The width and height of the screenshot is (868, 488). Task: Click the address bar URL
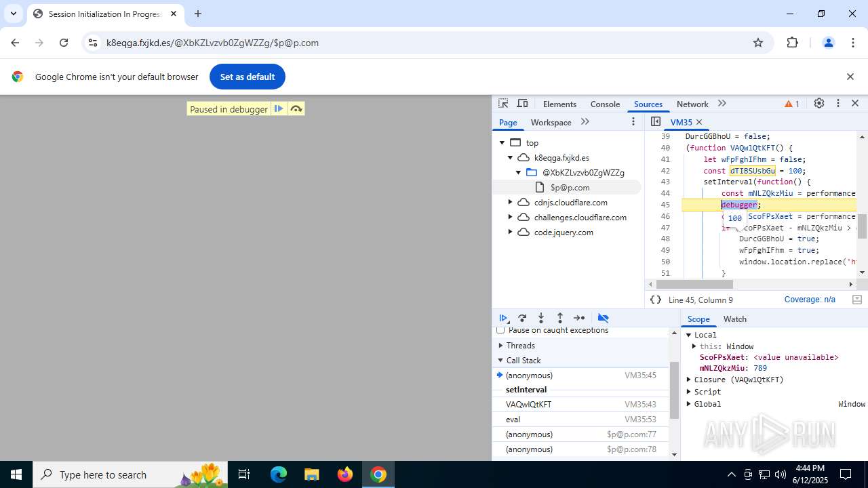pyautogui.click(x=212, y=43)
